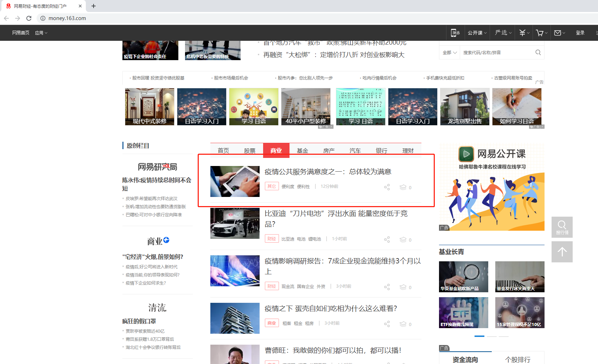The width and height of the screenshot is (598, 364).
Task: Open the 基金发行冰火两重天 thumbnail
Action: [x=520, y=277]
